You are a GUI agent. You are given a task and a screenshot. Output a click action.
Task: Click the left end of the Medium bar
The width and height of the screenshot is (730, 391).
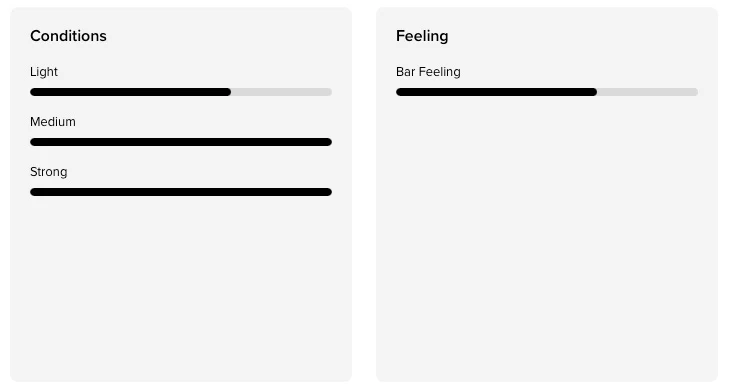(33, 142)
